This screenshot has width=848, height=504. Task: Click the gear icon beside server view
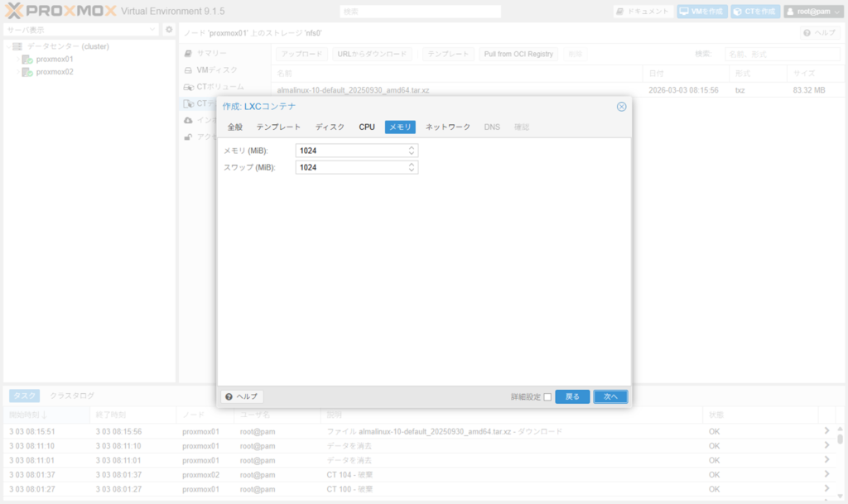click(169, 30)
